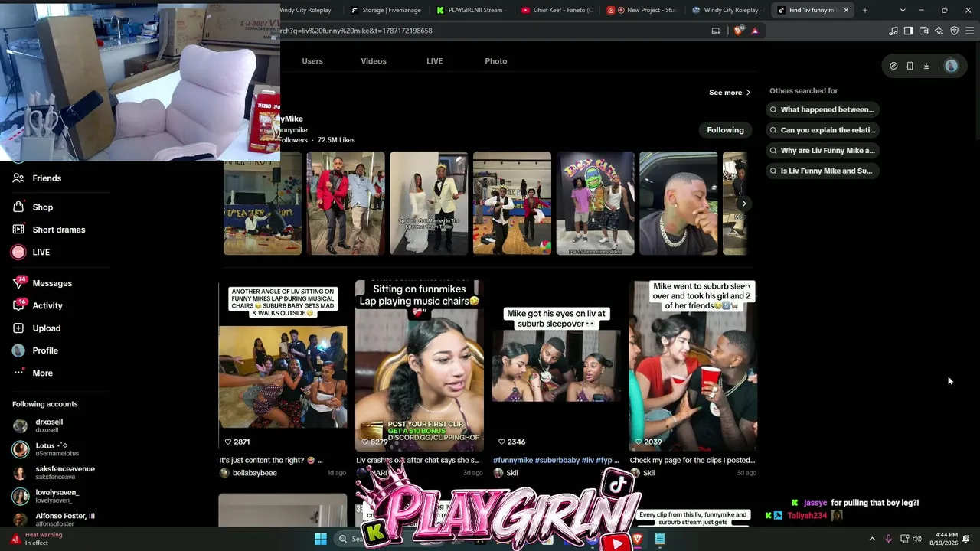Viewport: 980px width, 551px height.
Task: Advance the profile video carousel with right arrow
Action: [743, 204]
